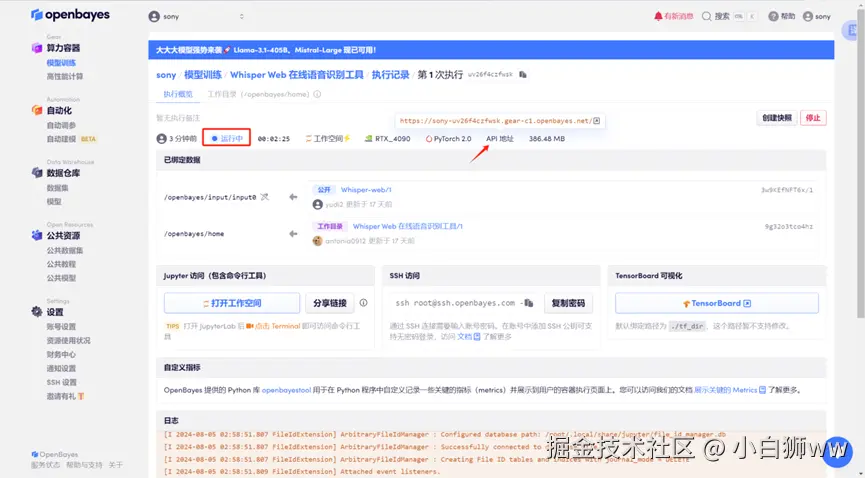Open SSH Settings in the sidebar
This screenshot has width=865, height=478.
click(62, 382)
